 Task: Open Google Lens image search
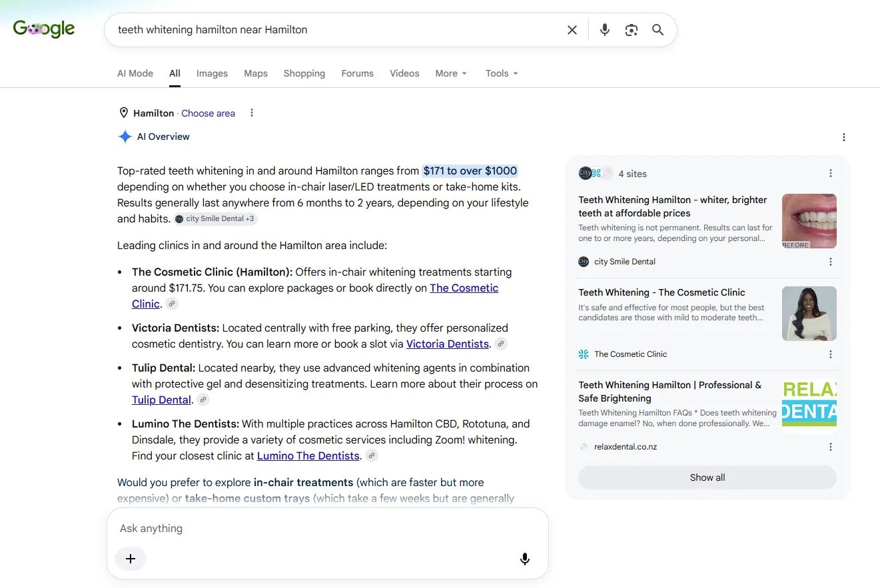[x=631, y=30]
